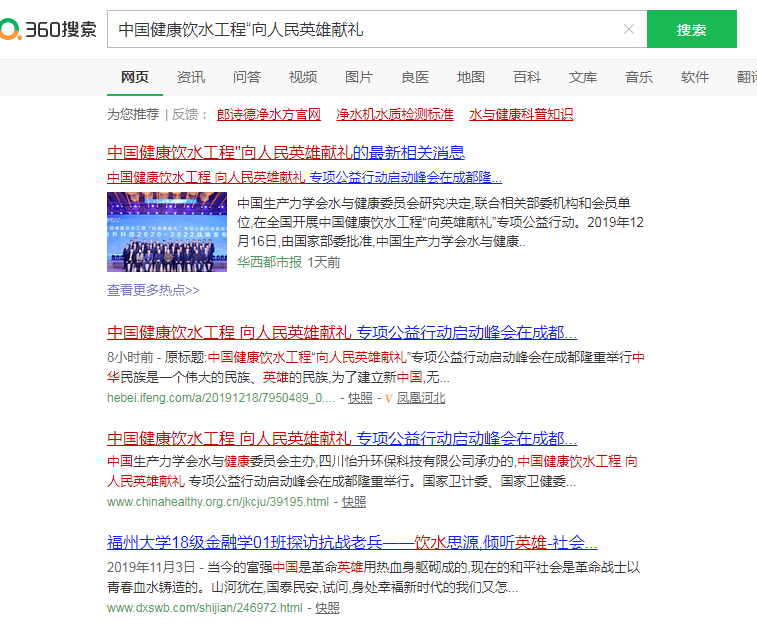The height and width of the screenshot is (636, 757).
Task: Open the 最新相关消息 headline link
Action: 285,153
